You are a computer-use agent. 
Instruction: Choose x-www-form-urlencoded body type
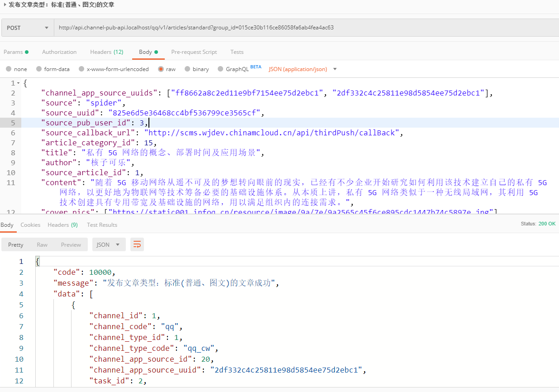coord(81,69)
